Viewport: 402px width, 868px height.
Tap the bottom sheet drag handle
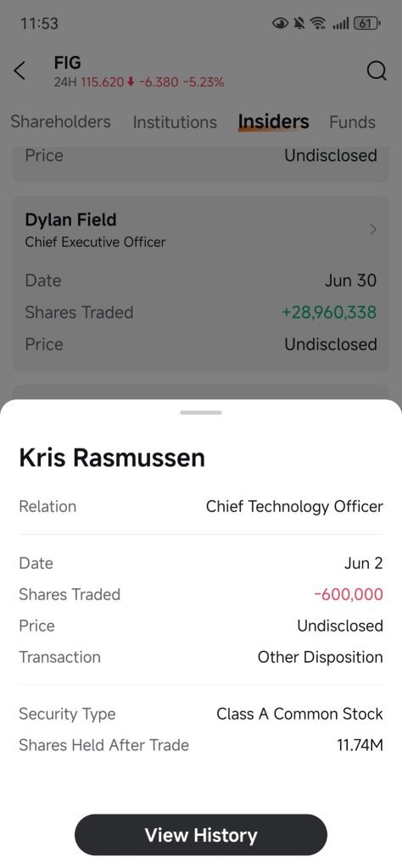[201, 413]
